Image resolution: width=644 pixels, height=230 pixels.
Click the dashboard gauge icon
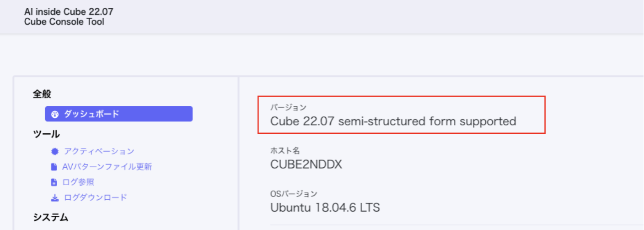tap(55, 114)
